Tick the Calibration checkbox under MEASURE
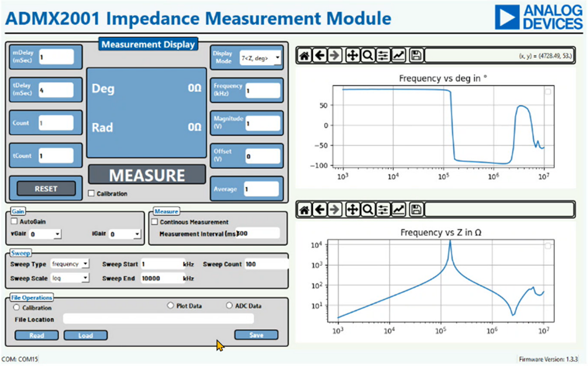This screenshot has height=366, width=588. click(x=92, y=194)
